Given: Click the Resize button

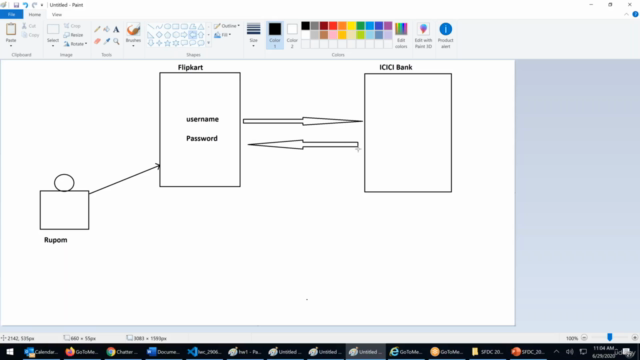Looking at the screenshot, I should coord(73,35).
